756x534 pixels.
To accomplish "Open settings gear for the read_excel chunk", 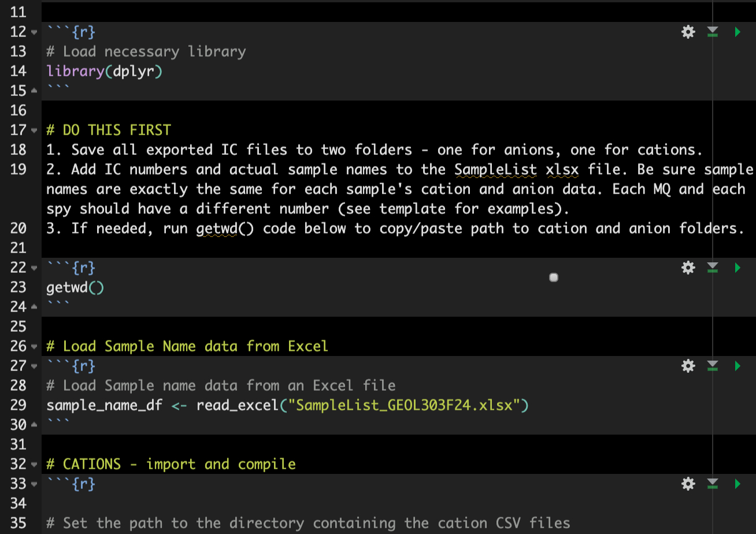I will 688,366.
